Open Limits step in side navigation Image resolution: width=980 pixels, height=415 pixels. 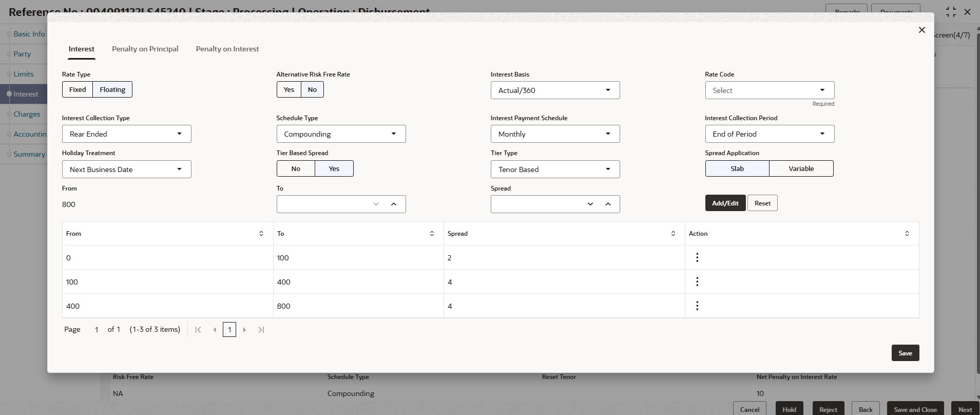pyautogui.click(x=23, y=74)
